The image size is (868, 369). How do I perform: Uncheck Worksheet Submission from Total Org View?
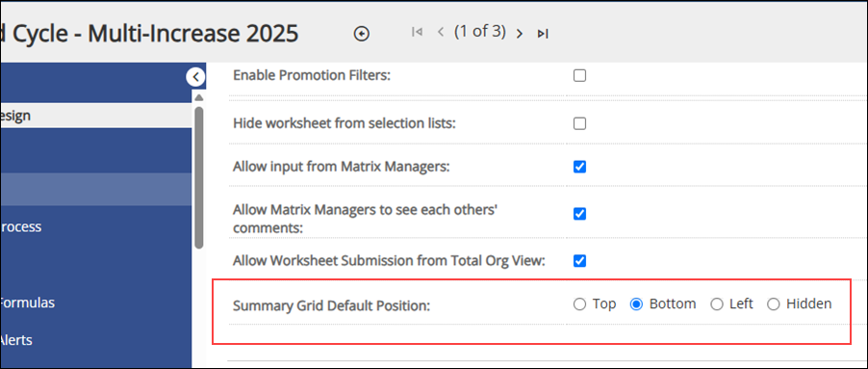point(579,261)
